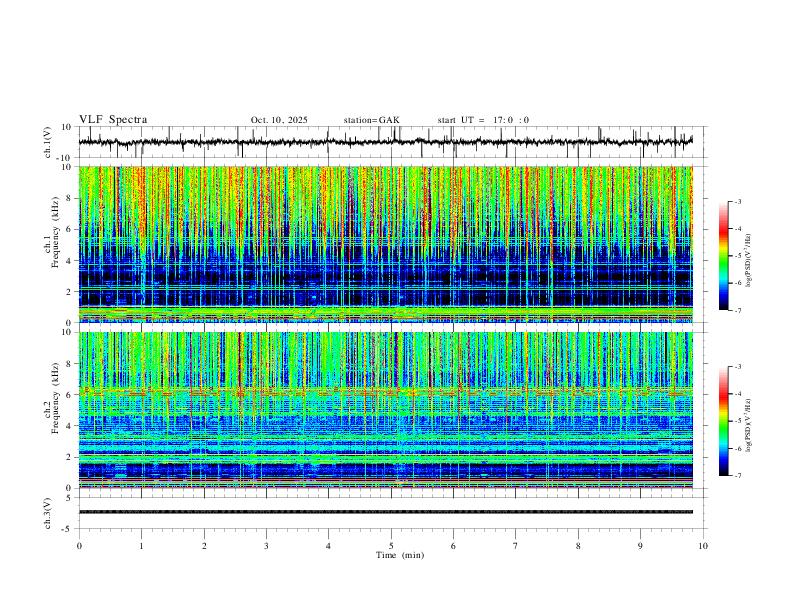This screenshot has height=612, width=792.
Task: Click the "-3" label on ch.1 color bar
Action: click(738, 201)
